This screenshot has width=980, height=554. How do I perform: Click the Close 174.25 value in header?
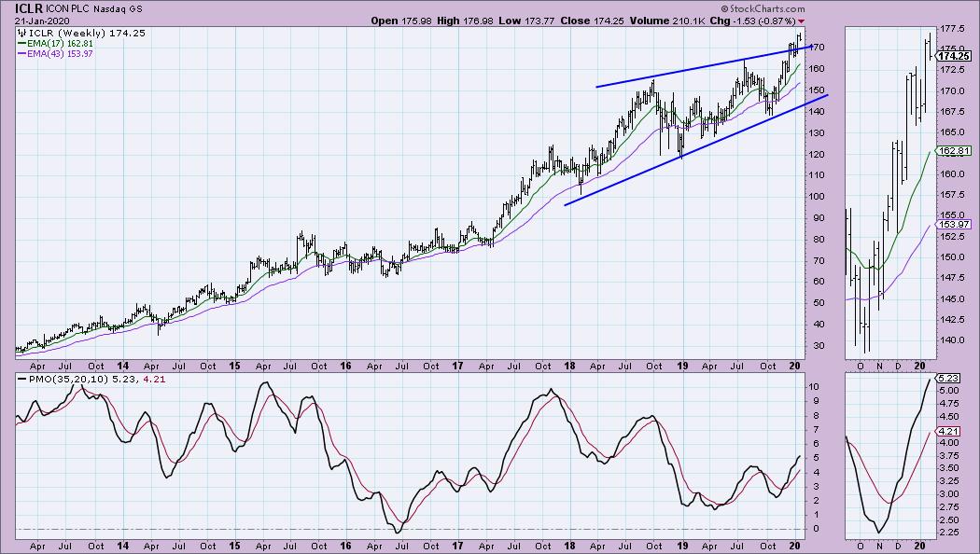tap(592, 21)
